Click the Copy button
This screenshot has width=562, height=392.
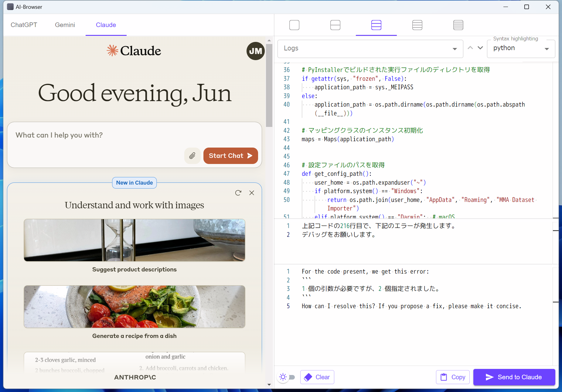click(453, 377)
